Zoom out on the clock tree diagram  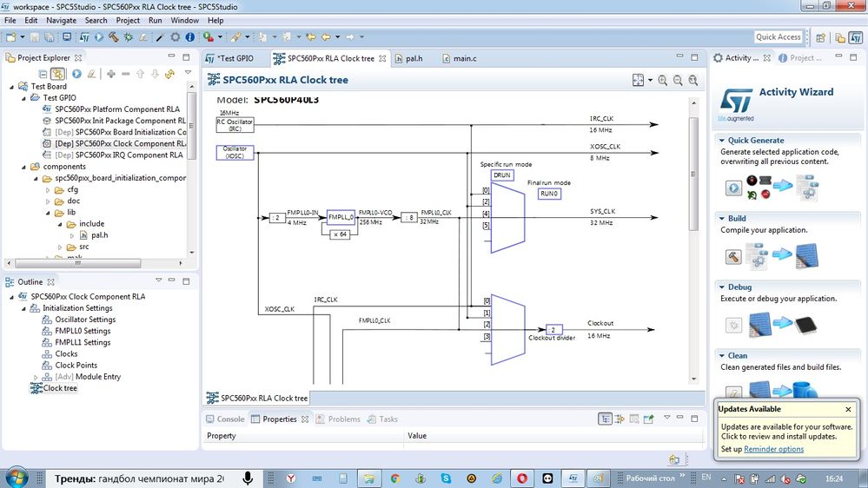[678, 81]
